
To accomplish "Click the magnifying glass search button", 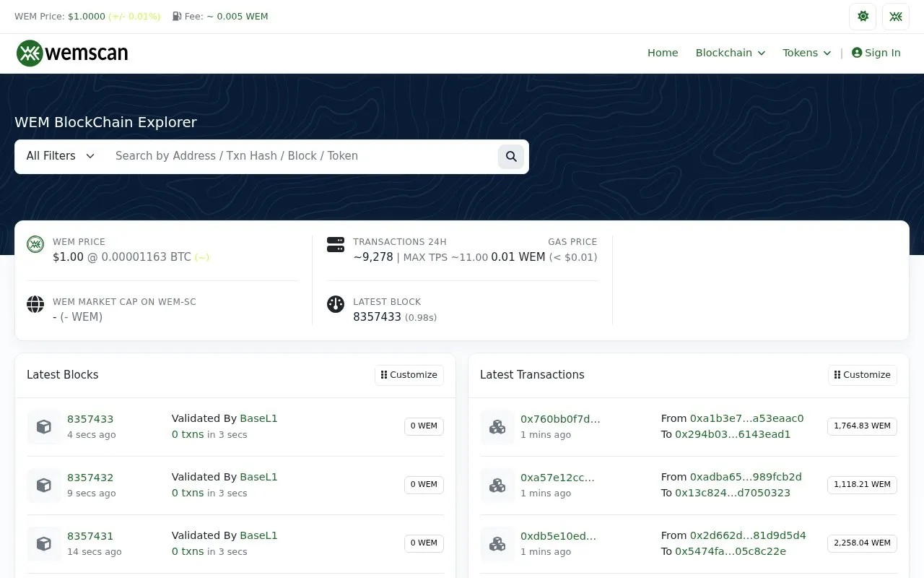I will [x=511, y=156].
